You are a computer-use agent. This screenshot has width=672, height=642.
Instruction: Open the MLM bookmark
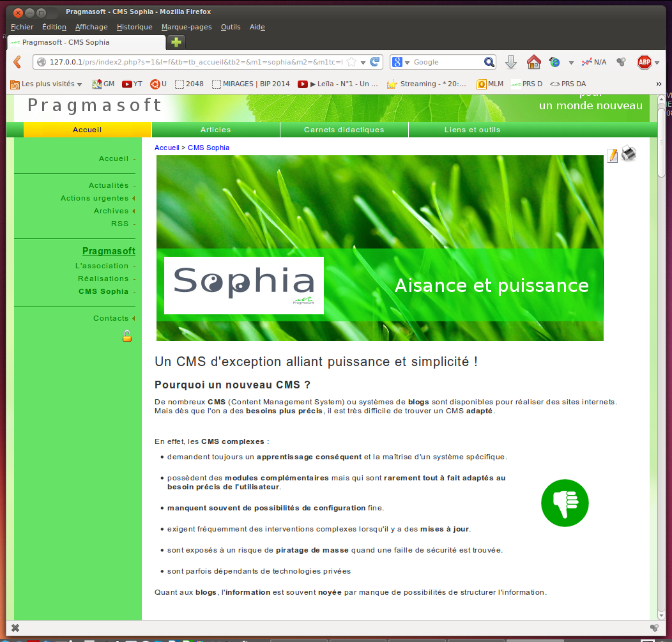tap(491, 84)
